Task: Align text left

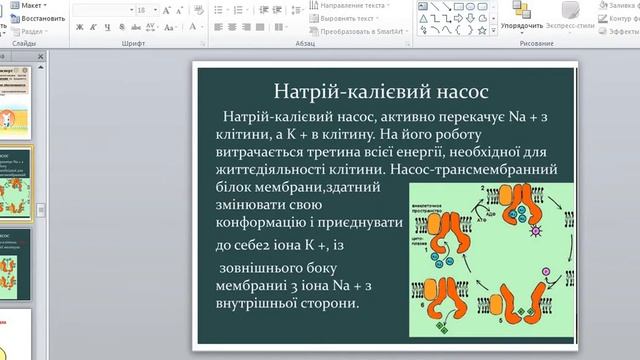Action: pos(218,27)
